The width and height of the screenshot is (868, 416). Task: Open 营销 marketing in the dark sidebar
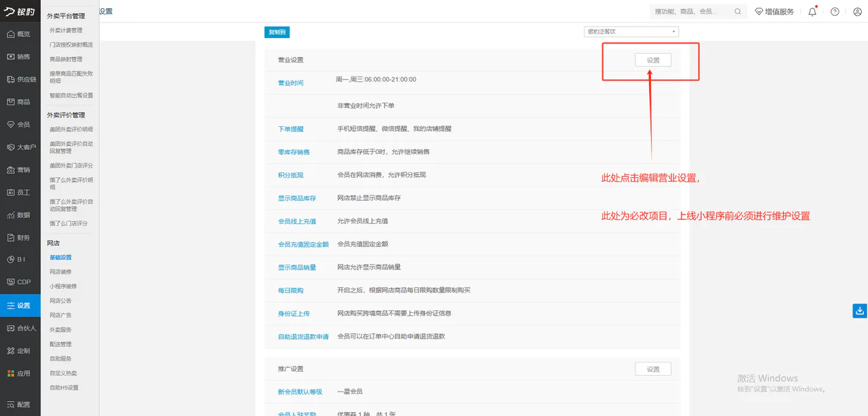click(x=20, y=170)
